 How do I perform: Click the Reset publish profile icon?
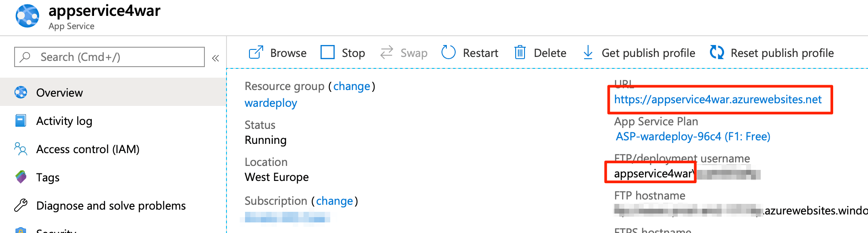(717, 52)
